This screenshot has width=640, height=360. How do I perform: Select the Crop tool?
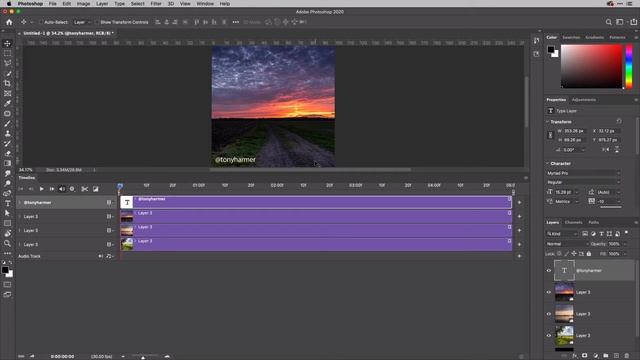(x=7, y=83)
